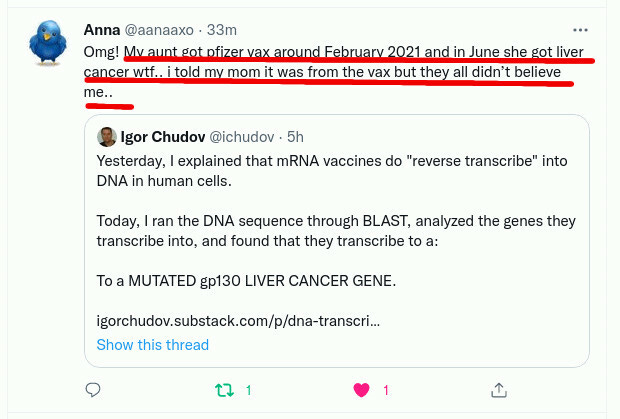The height and width of the screenshot is (419, 620).
Task: Click the Show this thread link
Action: point(153,345)
